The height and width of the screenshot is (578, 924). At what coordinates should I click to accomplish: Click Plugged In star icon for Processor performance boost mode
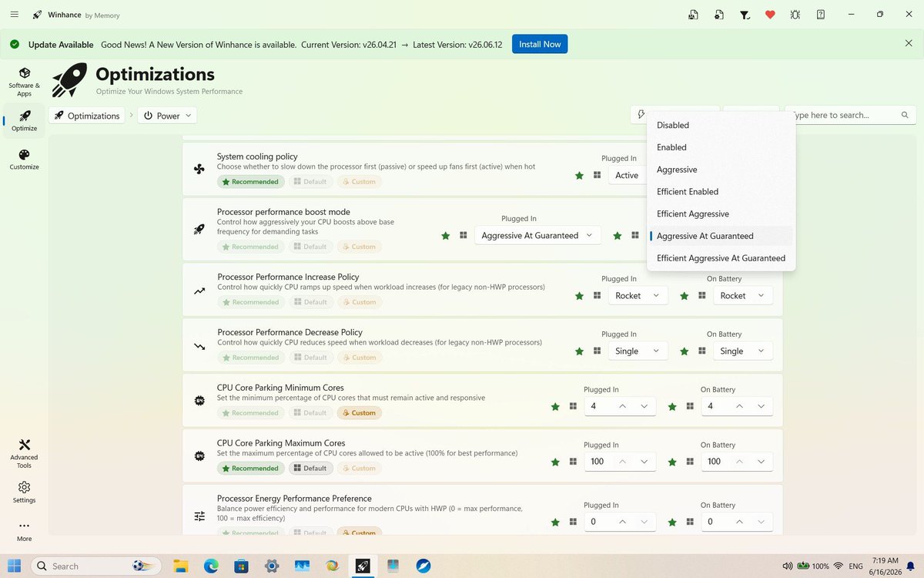(445, 236)
